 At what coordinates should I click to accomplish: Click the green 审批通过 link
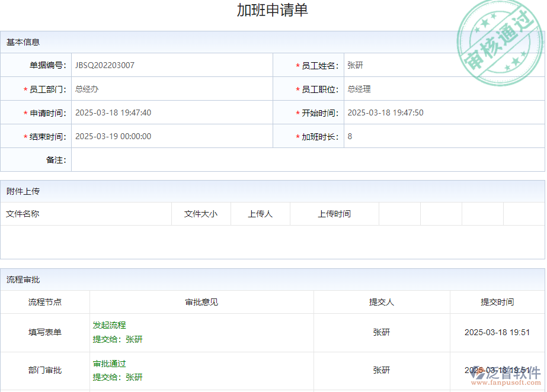point(110,364)
